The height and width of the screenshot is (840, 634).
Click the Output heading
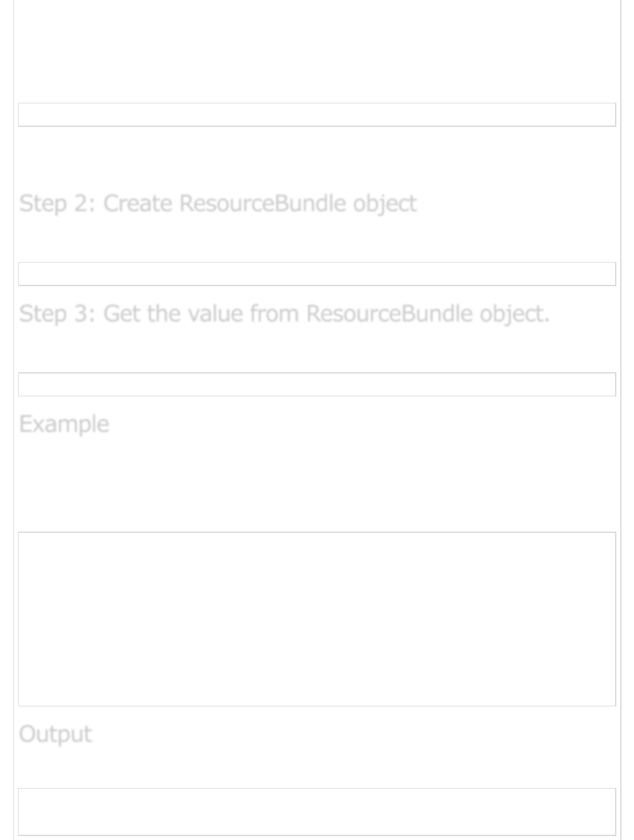(x=55, y=734)
